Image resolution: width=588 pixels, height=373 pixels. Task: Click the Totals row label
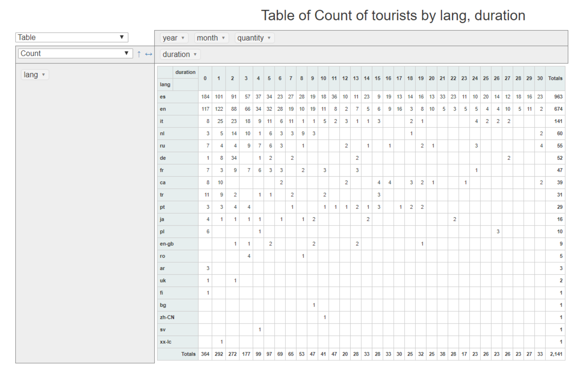[x=188, y=354]
